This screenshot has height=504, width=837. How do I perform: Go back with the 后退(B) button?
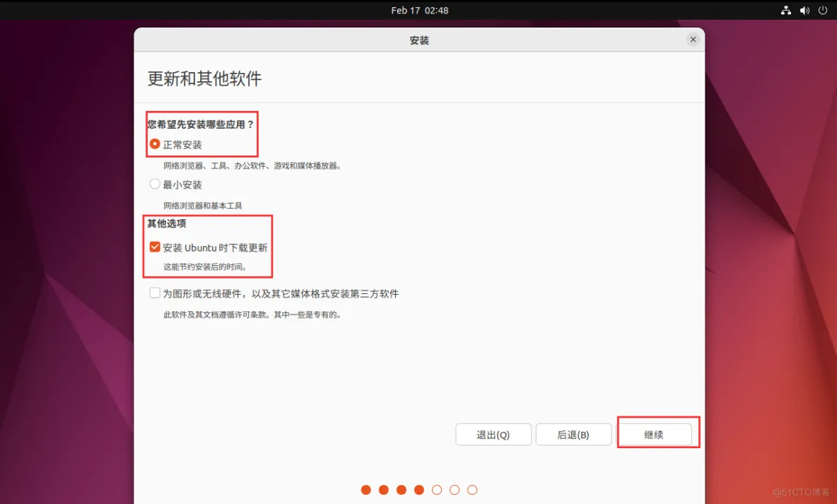573,435
